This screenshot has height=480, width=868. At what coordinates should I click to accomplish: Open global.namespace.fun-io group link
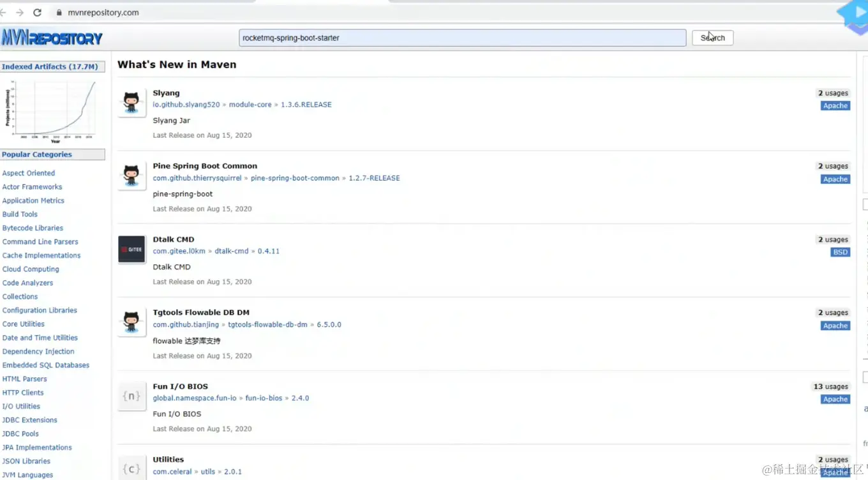[x=195, y=398]
